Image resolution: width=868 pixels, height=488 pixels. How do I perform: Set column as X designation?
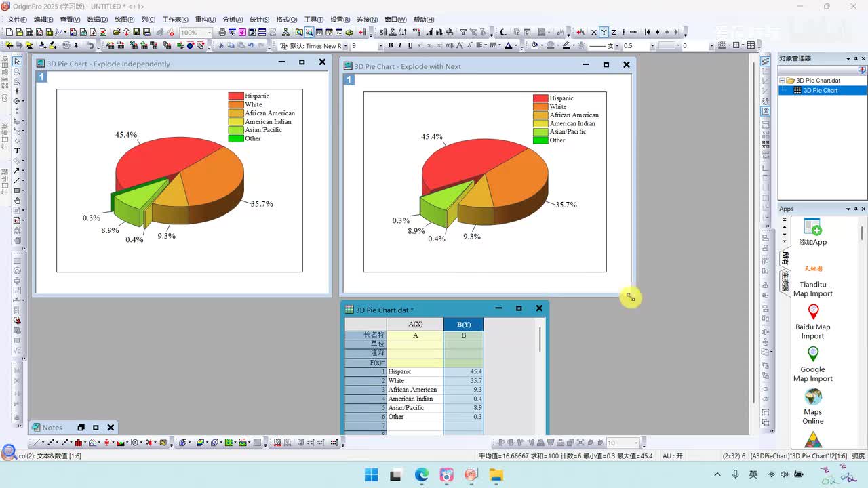pyautogui.click(x=594, y=32)
